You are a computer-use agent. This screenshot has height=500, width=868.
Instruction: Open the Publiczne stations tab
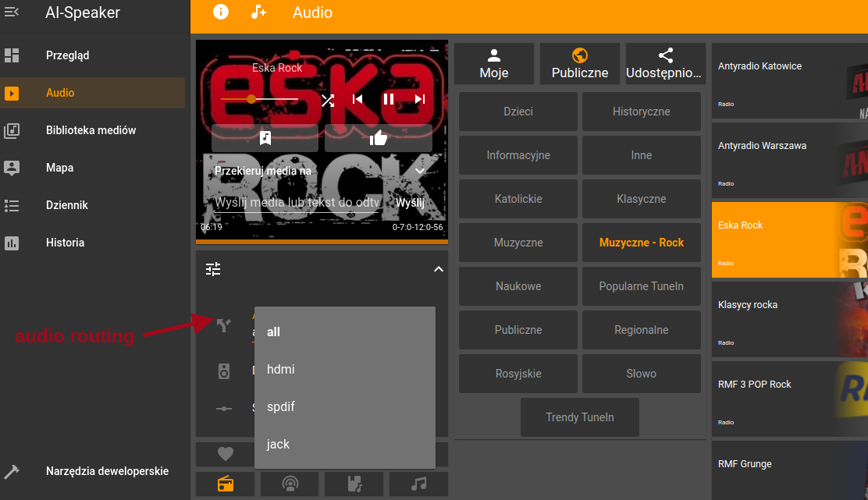(x=580, y=64)
